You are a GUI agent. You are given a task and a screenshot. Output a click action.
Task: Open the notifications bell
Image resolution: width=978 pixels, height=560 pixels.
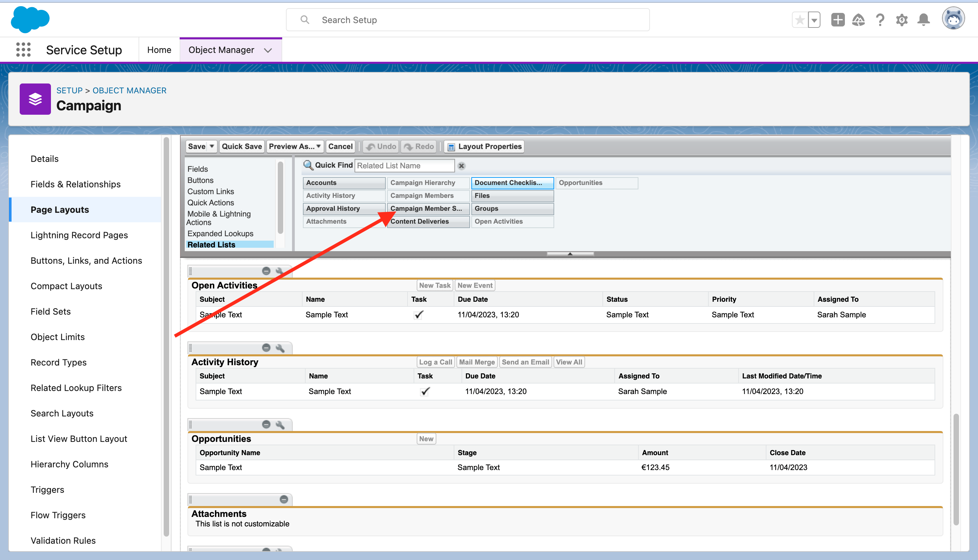pyautogui.click(x=923, y=20)
